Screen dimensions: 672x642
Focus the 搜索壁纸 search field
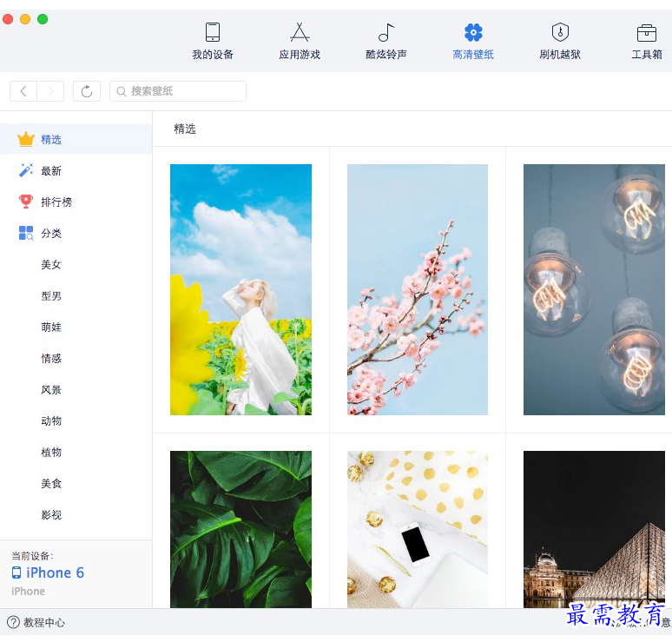click(x=178, y=91)
